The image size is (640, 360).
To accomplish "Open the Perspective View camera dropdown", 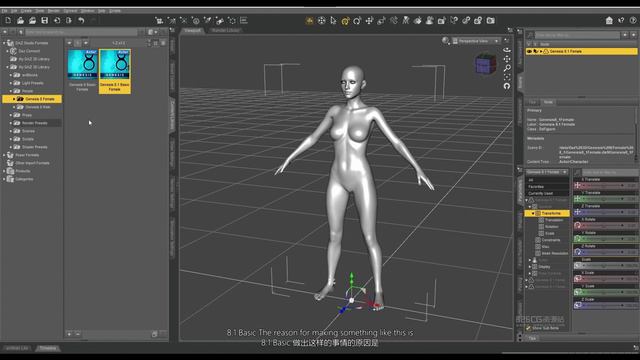I will click(476, 41).
